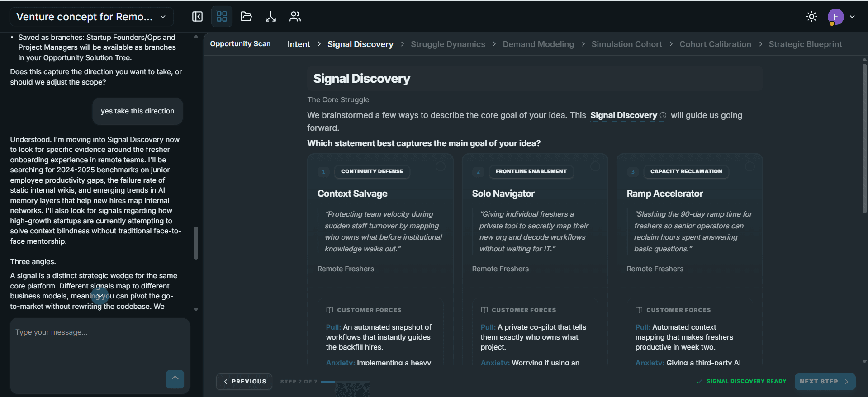Send message with arrow-up icon
Viewport: 868px width, 397px height.
[x=175, y=379]
